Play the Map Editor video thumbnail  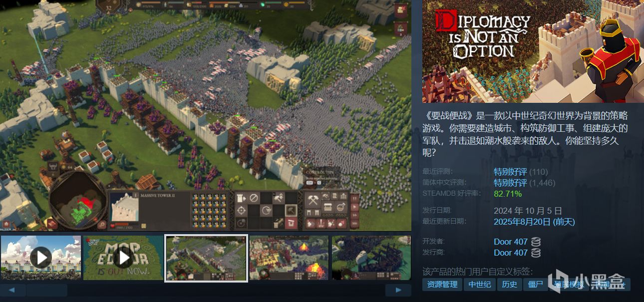click(123, 258)
